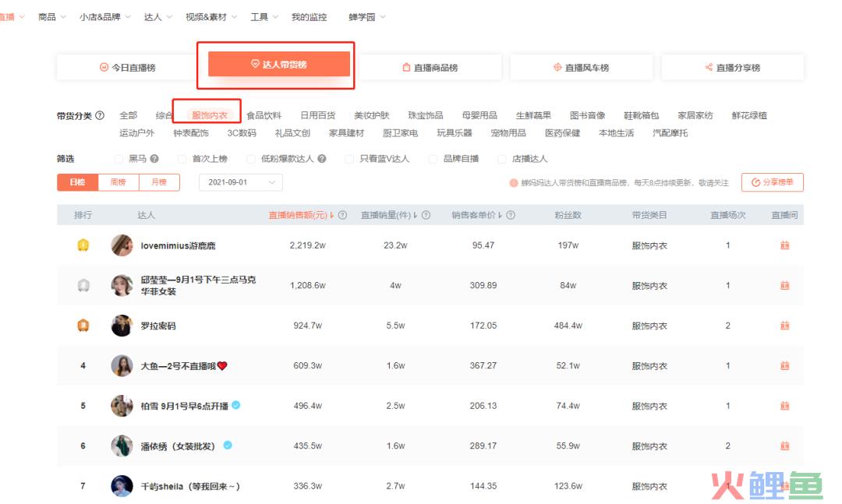Toggle 店播达人 checkbox
This screenshot has width=842, height=504.
tap(502, 159)
